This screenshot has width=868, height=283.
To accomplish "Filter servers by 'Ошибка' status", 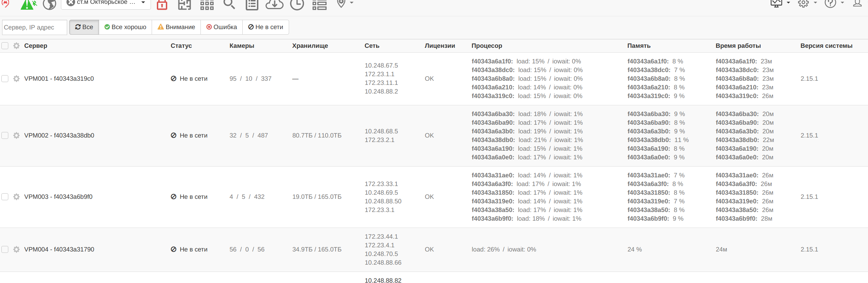I will click(222, 27).
